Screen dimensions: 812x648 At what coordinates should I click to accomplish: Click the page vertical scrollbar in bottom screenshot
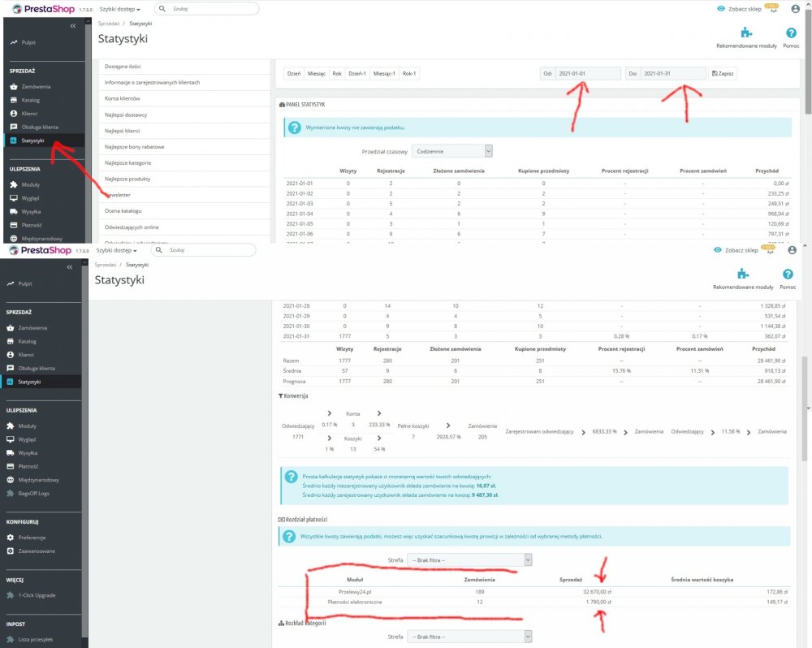tap(804, 408)
